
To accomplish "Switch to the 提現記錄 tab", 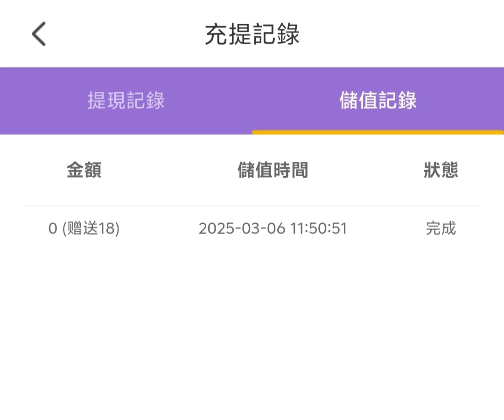I will pos(126,101).
